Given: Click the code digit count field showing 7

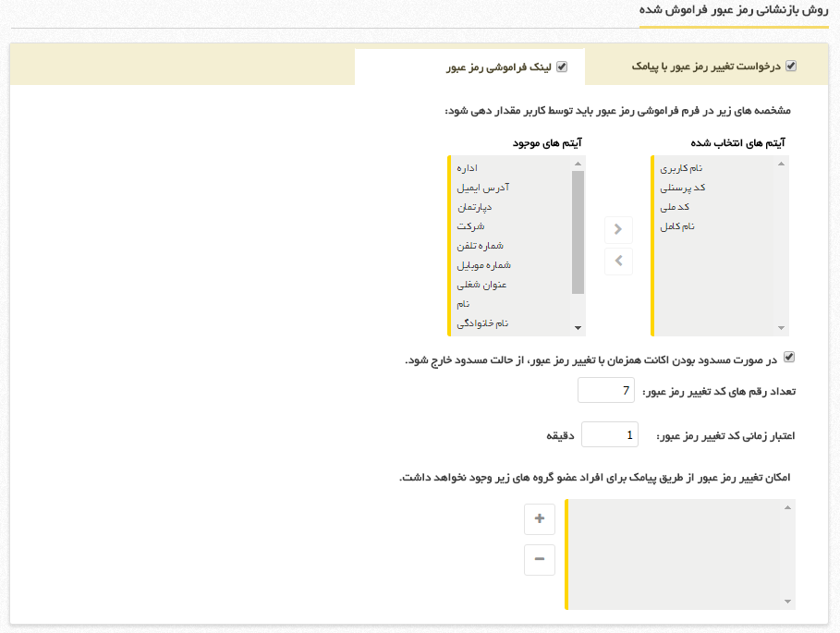Looking at the screenshot, I should tap(606, 391).
